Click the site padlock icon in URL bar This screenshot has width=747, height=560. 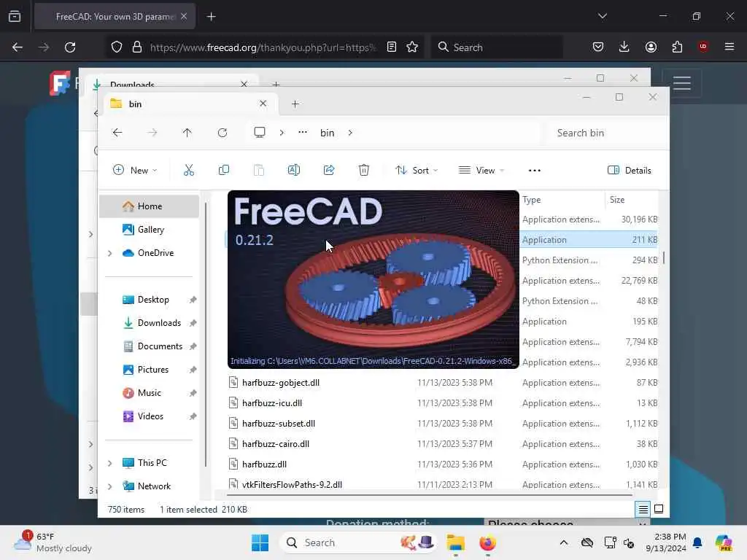tap(136, 47)
